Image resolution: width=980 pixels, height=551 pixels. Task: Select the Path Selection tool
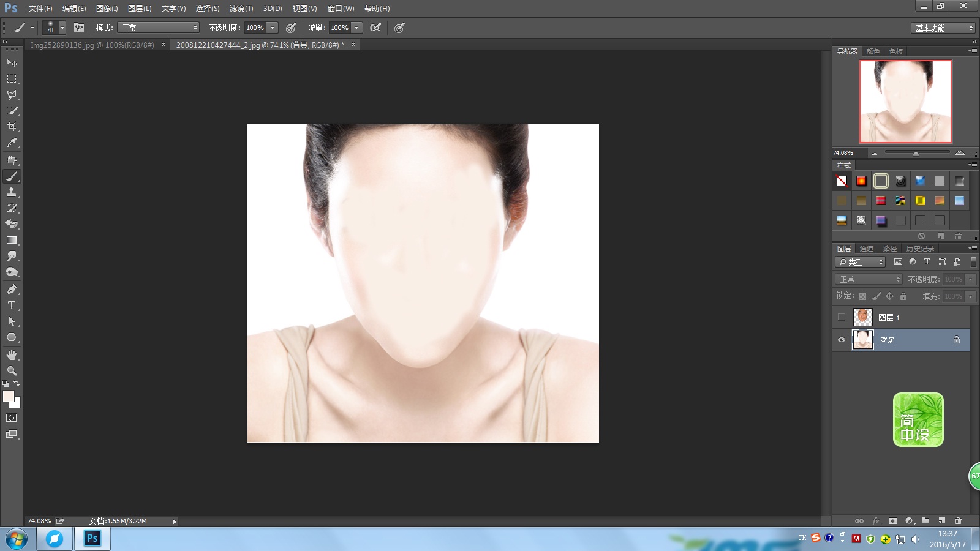[x=12, y=321]
